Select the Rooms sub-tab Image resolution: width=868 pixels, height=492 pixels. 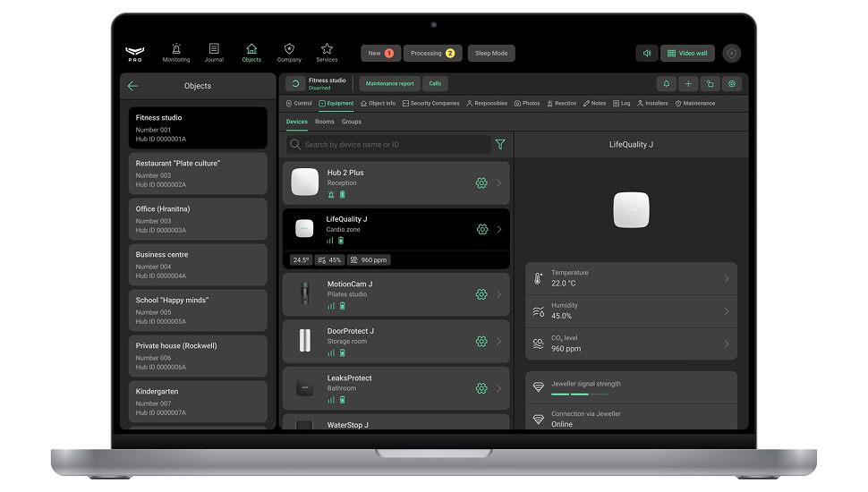point(325,122)
